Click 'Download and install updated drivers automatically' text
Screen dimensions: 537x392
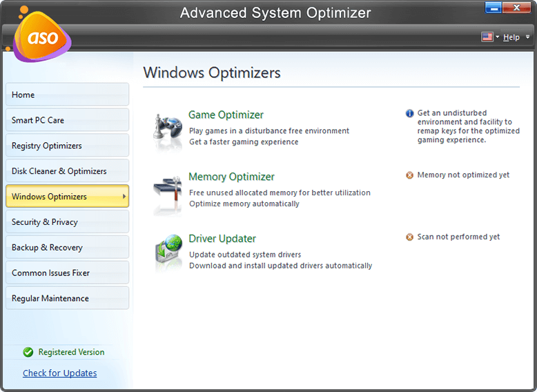[x=280, y=266]
